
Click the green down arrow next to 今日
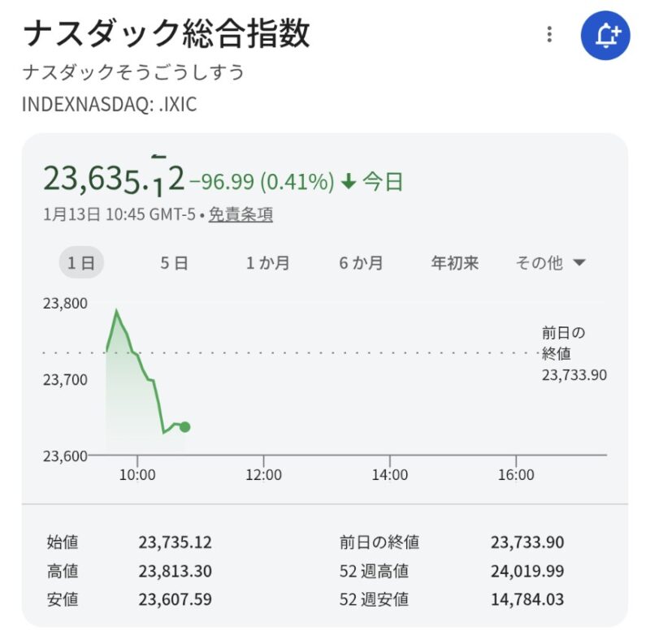(349, 182)
